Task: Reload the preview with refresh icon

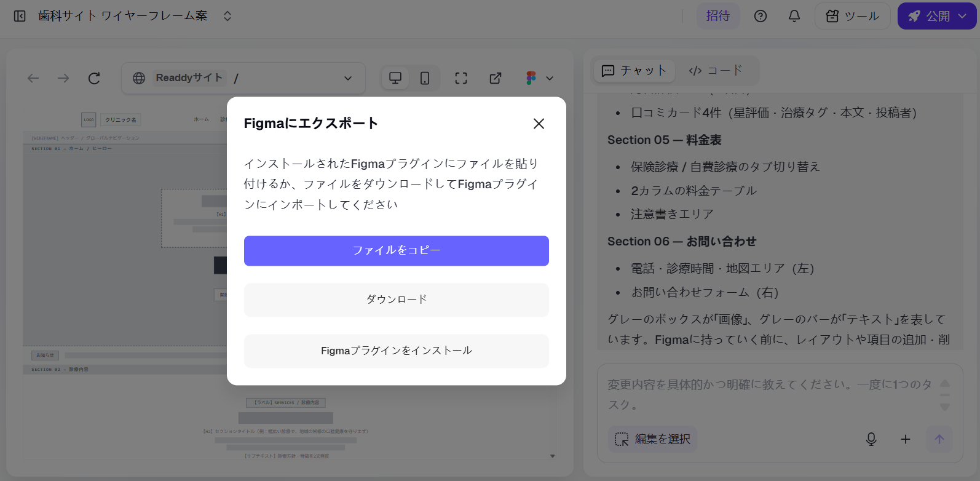Action: (x=94, y=78)
